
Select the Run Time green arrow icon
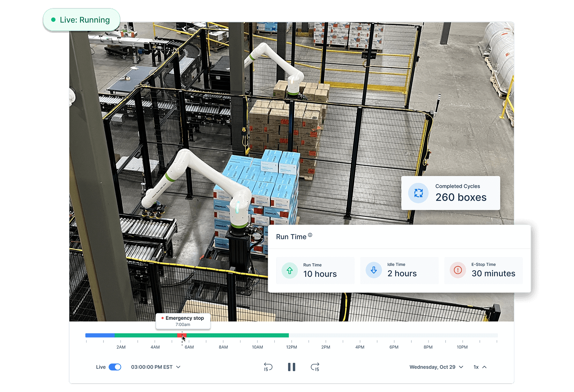click(x=289, y=270)
